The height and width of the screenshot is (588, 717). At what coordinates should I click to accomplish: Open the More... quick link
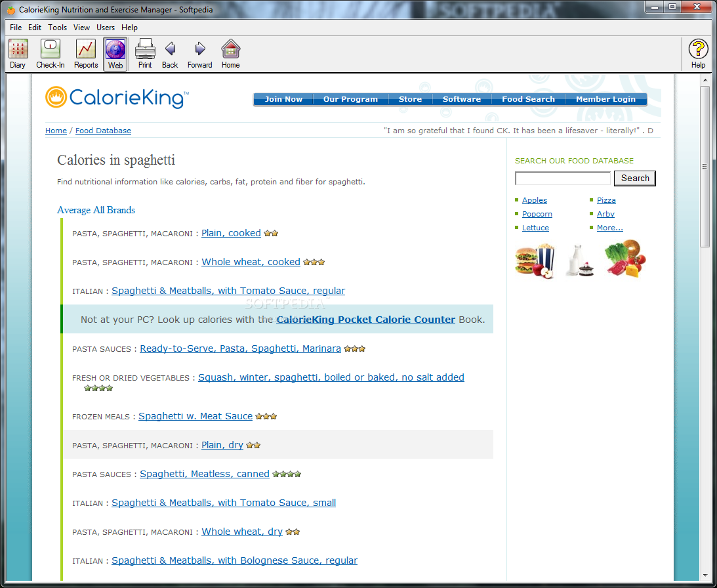tap(610, 228)
